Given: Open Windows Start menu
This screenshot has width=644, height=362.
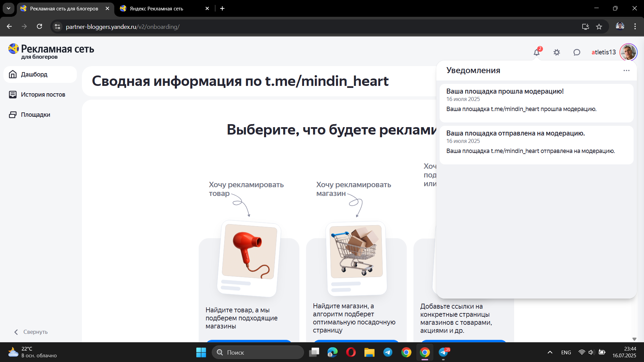Looking at the screenshot, I should pos(201,352).
